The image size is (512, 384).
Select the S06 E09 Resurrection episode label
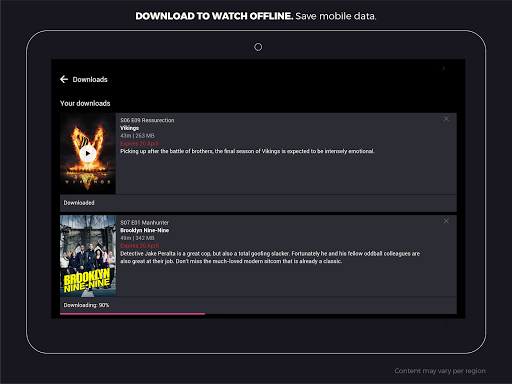147,120
